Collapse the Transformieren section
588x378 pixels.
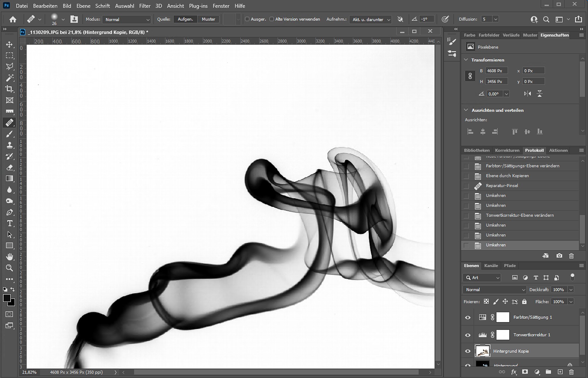tap(466, 60)
